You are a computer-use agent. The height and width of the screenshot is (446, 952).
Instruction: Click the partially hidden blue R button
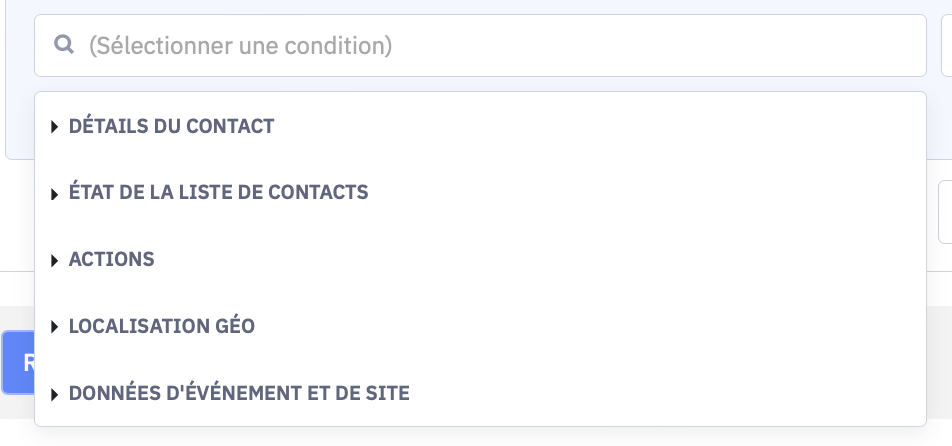click(x=18, y=363)
